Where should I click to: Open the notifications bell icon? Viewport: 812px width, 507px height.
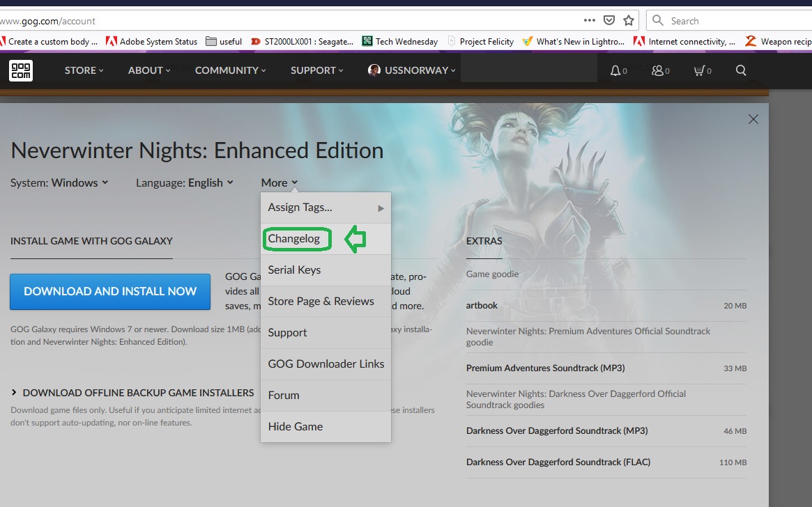(615, 70)
